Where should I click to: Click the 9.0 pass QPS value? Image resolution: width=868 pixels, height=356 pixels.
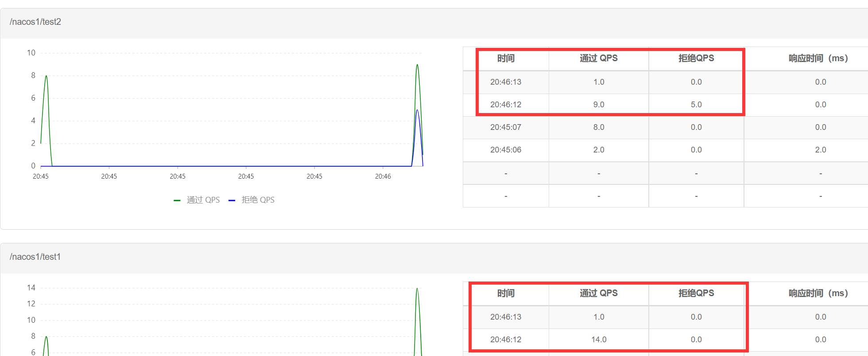pos(599,105)
